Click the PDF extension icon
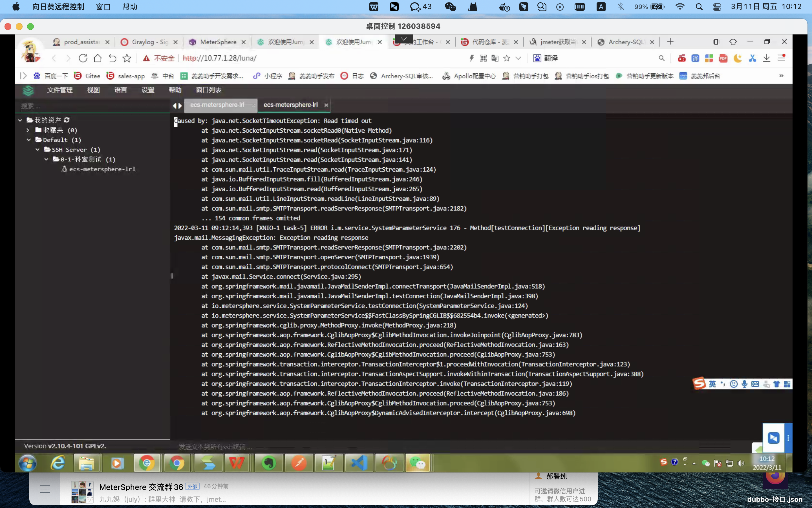Image resolution: width=812 pixels, height=508 pixels. [x=723, y=58]
